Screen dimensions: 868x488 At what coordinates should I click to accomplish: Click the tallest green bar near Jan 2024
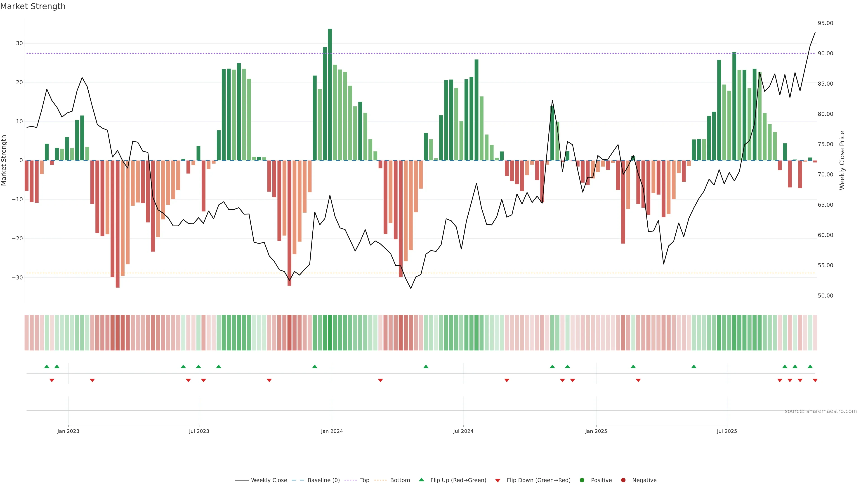[x=330, y=94]
